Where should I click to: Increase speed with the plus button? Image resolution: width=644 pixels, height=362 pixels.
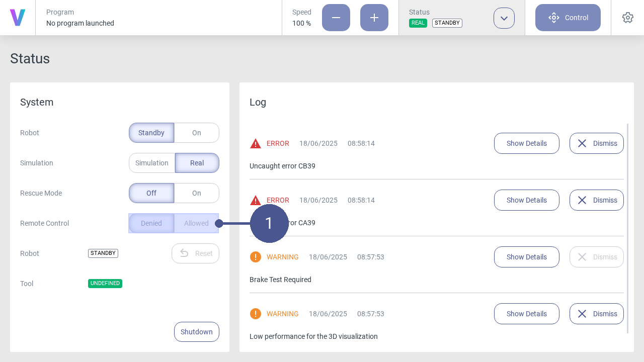[374, 18]
